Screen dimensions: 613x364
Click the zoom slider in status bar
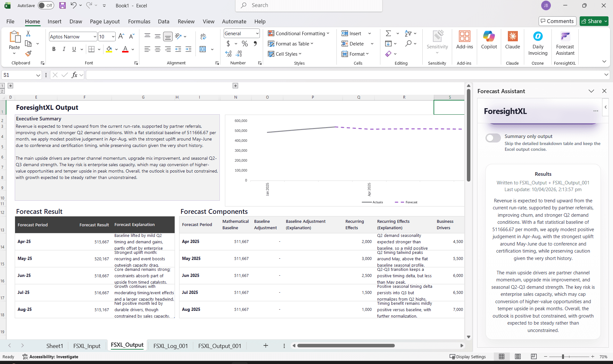[563, 357]
